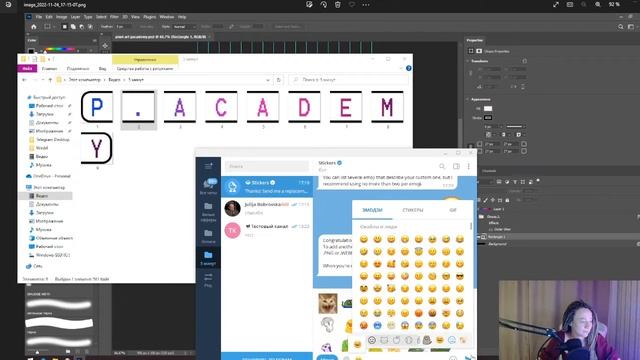Pick the sunglasses emoji in the picker
This screenshot has width=640, height=360.
coord(460,276)
